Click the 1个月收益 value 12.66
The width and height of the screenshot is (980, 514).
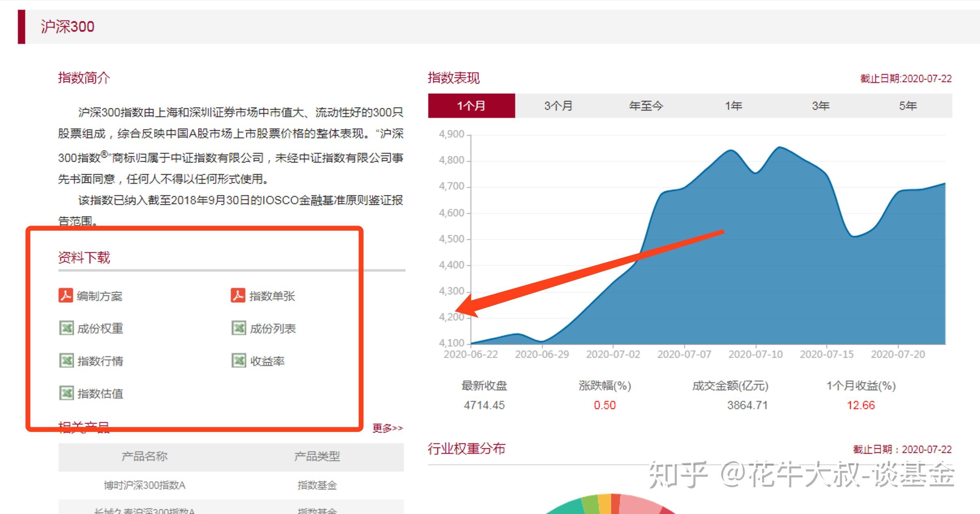(x=861, y=405)
